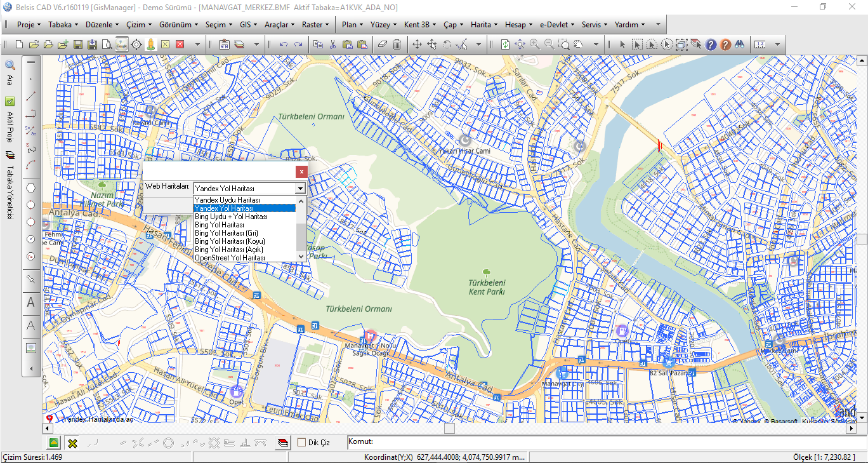This screenshot has width=868, height=463.
Task: Close the Web Haritaları dialog
Action: pos(302,171)
